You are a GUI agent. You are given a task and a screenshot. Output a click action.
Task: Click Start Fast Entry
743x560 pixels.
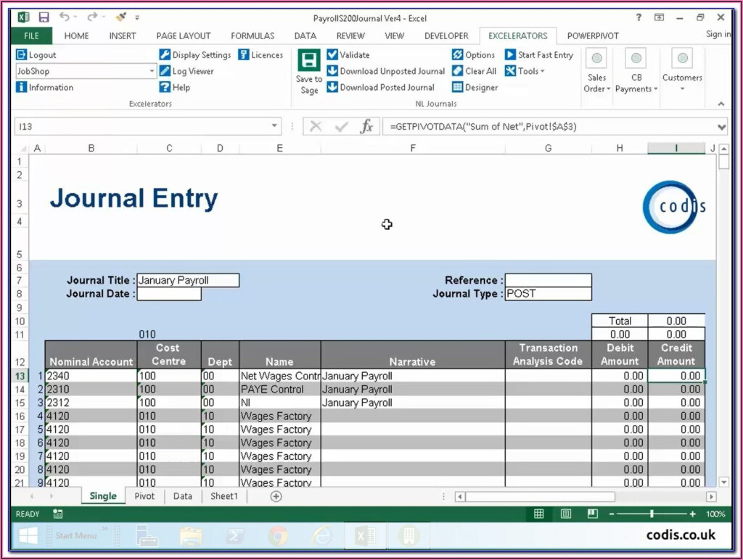coord(539,55)
